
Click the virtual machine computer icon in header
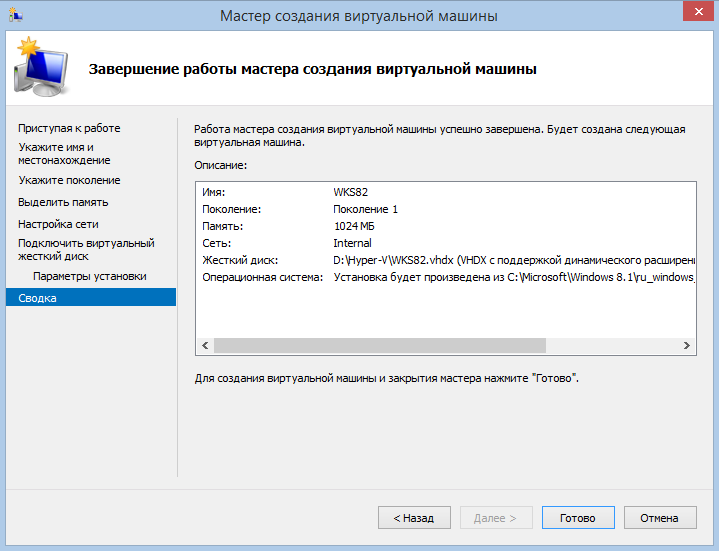[x=38, y=67]
